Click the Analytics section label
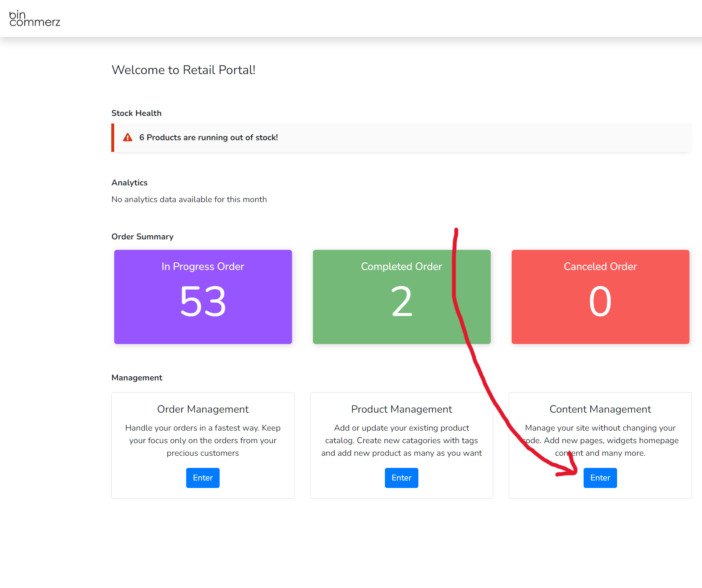702x588 pixels. (x=129, y=183)
